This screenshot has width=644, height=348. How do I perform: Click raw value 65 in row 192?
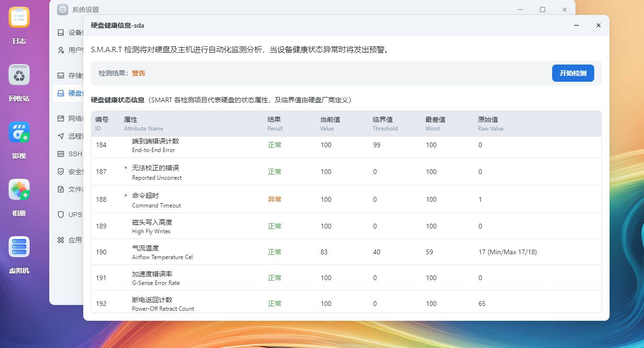click(482, 304)
